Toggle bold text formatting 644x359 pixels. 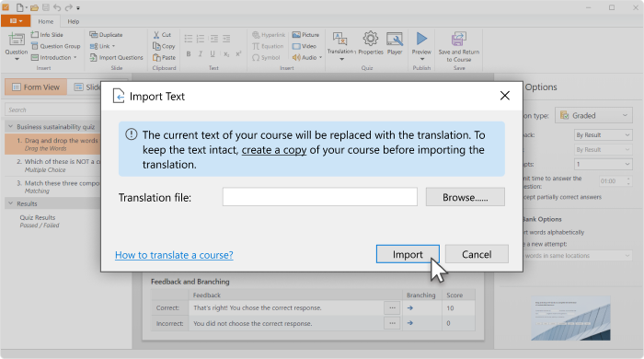[x=189, y=53]
